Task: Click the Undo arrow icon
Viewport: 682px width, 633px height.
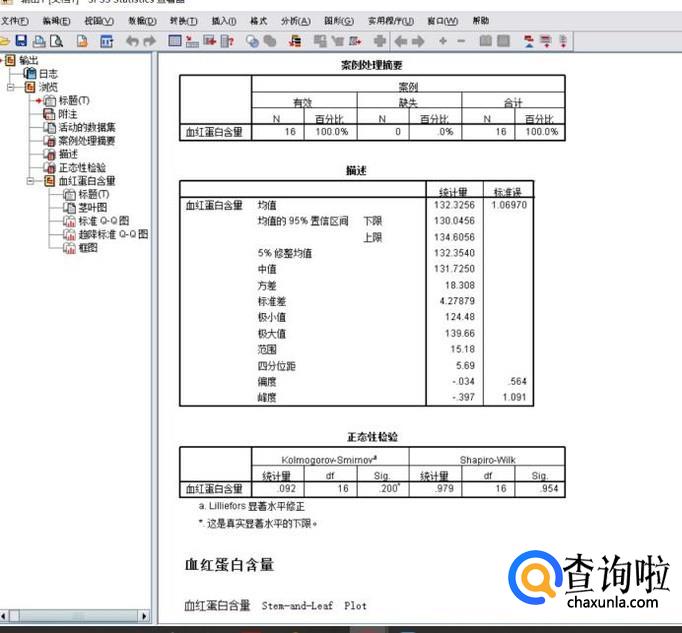Action: [132, 41]
